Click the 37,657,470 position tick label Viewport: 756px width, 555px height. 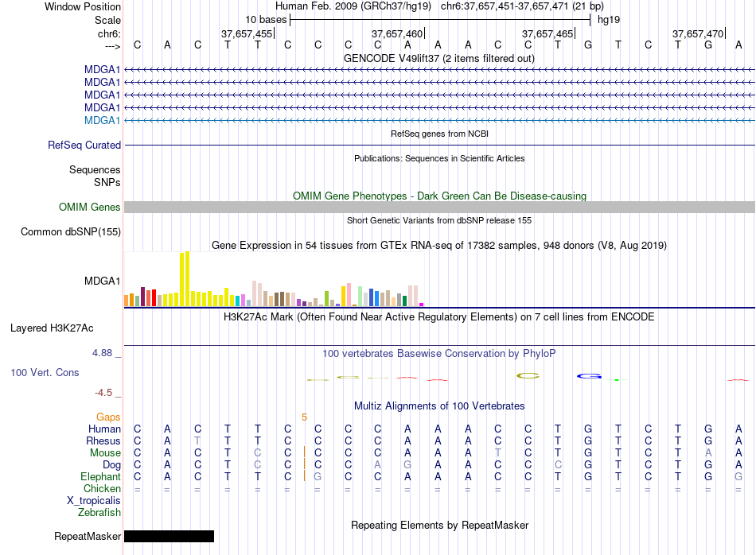click(698, 33)
